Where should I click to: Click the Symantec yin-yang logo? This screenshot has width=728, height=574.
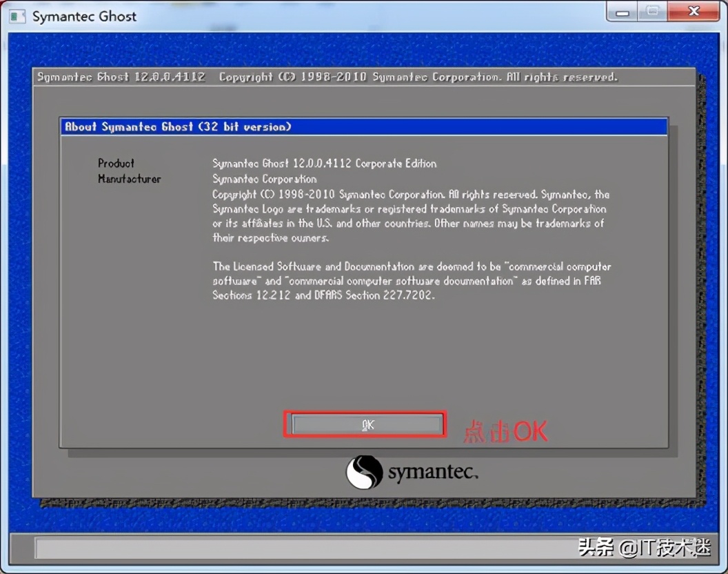[365, 472]
